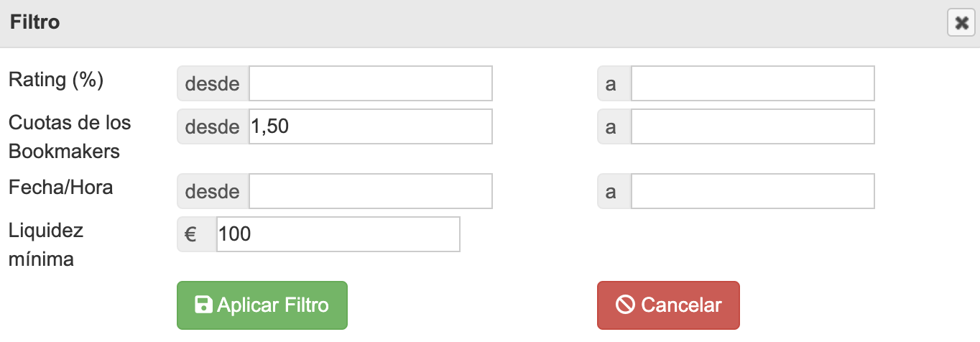Select the Fecha/Hora end 'a' input field
Viewport: 980px width, 342px height.
pos(752,191)
